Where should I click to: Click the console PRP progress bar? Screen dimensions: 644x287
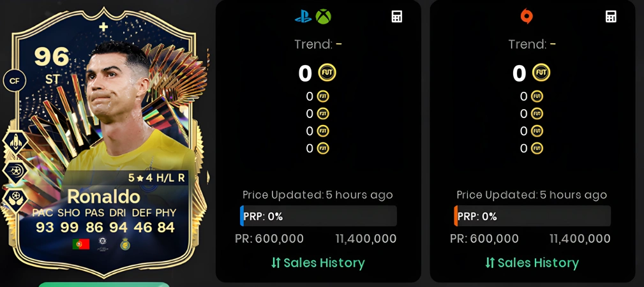(x=318, y=216)
